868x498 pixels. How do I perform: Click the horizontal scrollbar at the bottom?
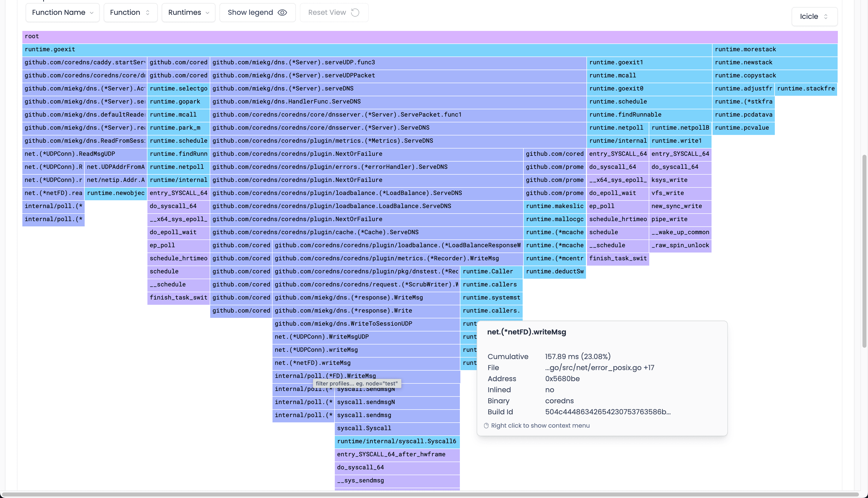(x=429, y=494)
